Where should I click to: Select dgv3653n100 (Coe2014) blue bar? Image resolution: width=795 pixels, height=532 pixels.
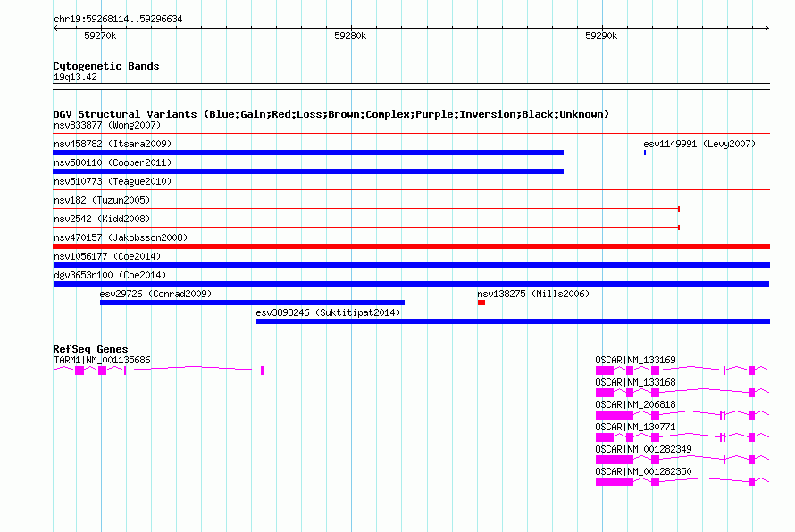pos(411,284)
